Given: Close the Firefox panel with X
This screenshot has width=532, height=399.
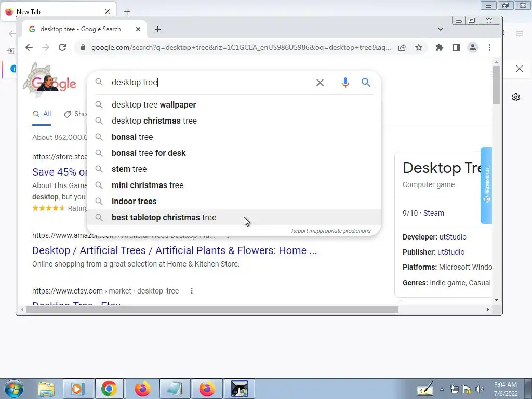Looking at the screenshot, I should coord(520,69).
